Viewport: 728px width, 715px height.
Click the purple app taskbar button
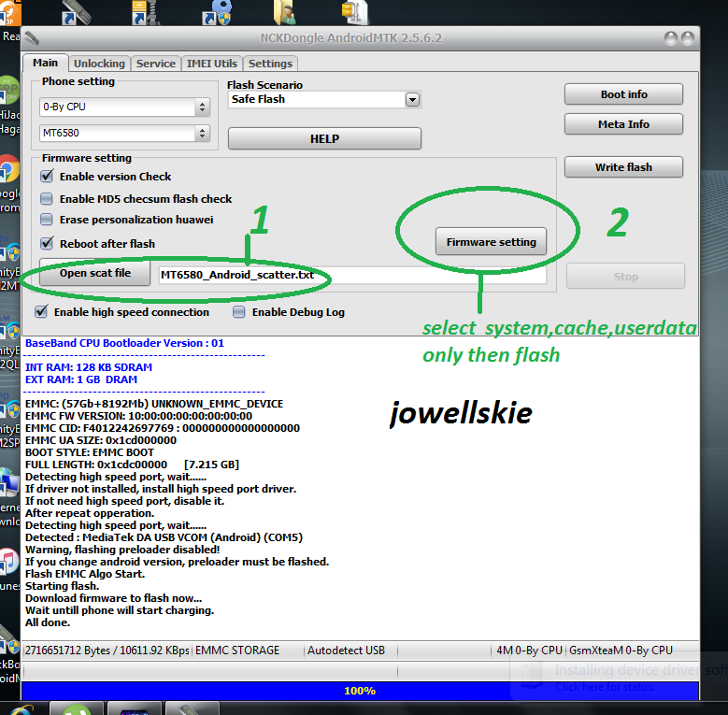(135, 708)
